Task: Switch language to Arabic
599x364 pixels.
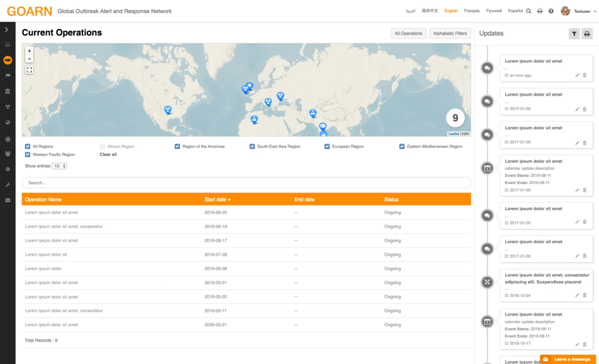Action: point(410,11)
